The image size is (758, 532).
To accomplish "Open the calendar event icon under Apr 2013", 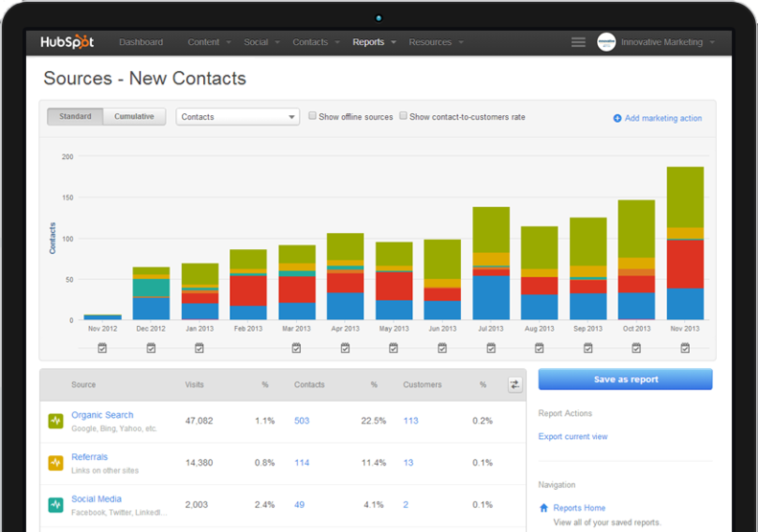I will [x=345, y=348].
